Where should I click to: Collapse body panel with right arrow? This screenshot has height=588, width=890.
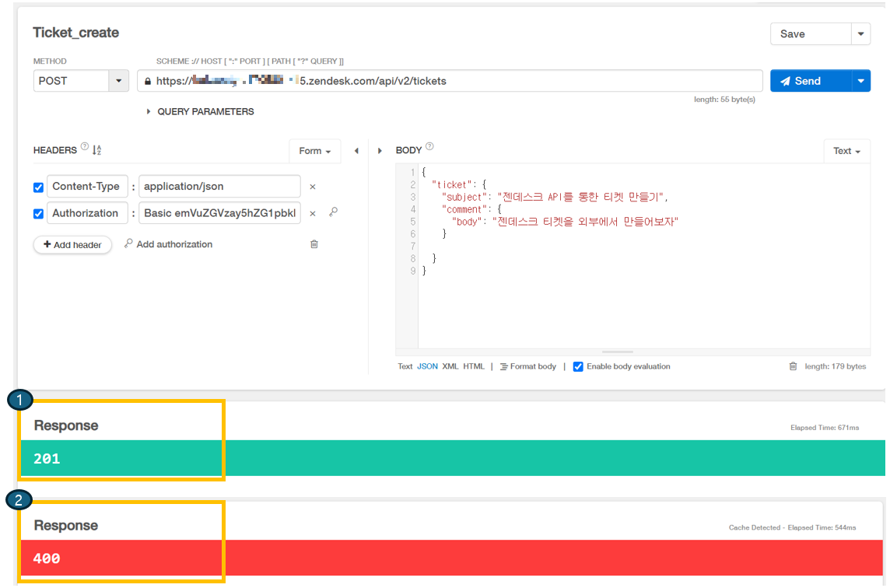380,151
